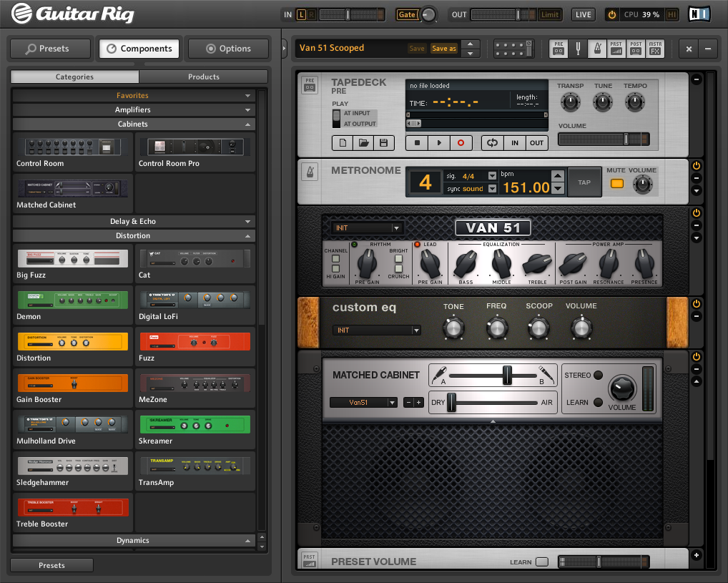Click the Tapedeck IN loop marker button
The height and width of the screenshot is (583, 728).
point(515,143)
